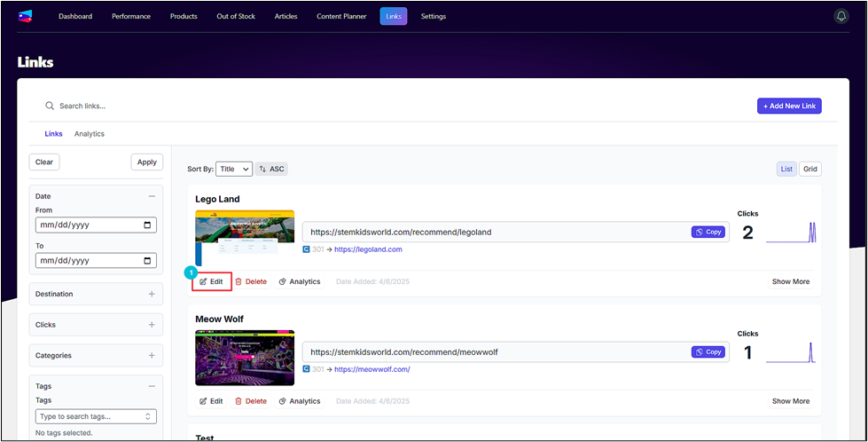Click the redirect type icon under Meow Wolf URL

click(x=306, y=369)
